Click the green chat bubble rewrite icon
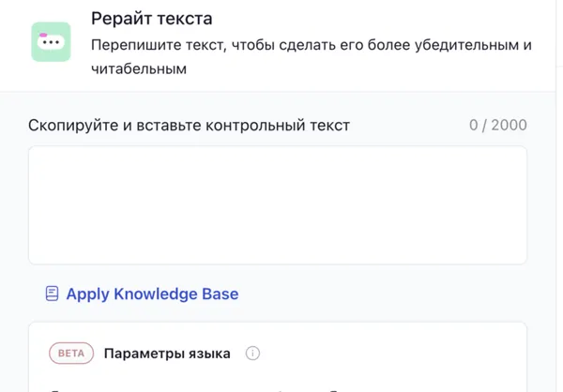The width and height of the screenshot is (563, 392). pos(51,42)
